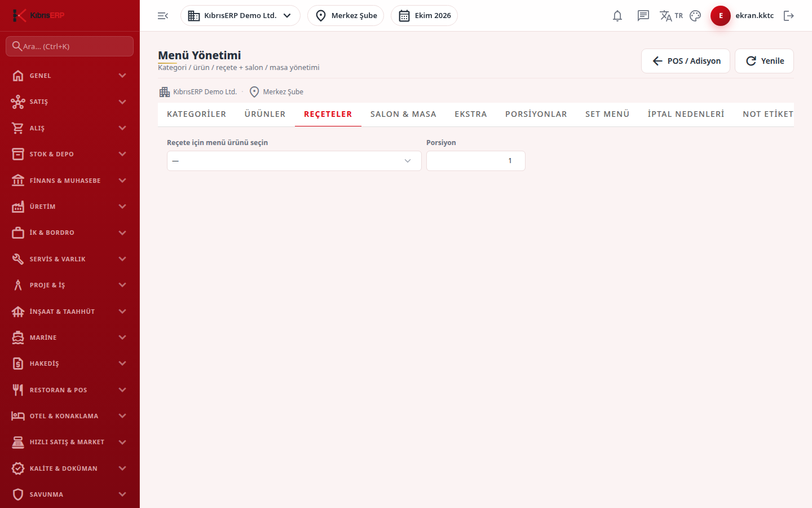This screenshot has width=812, height=508.
Task: Collapse the sidebar with the menu icon
Action: [163, 16]
